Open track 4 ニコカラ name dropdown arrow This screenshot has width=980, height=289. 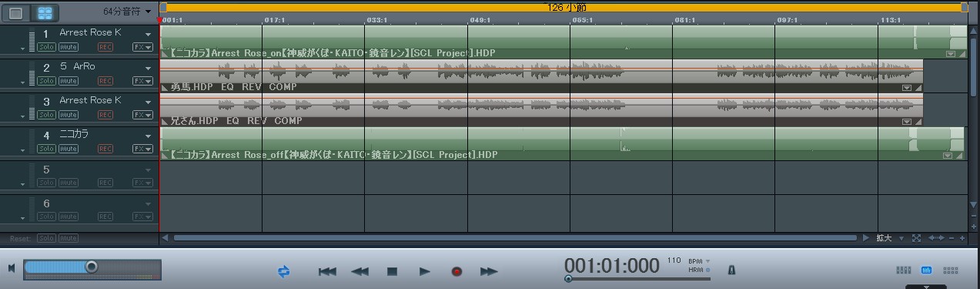(x=148, y=136)
